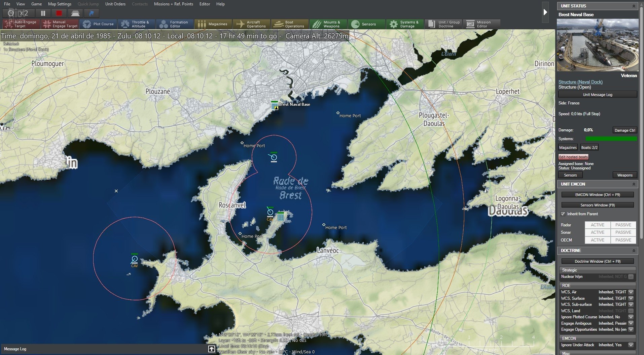Open the Mounts & Weapons panel

coord(328,24)
